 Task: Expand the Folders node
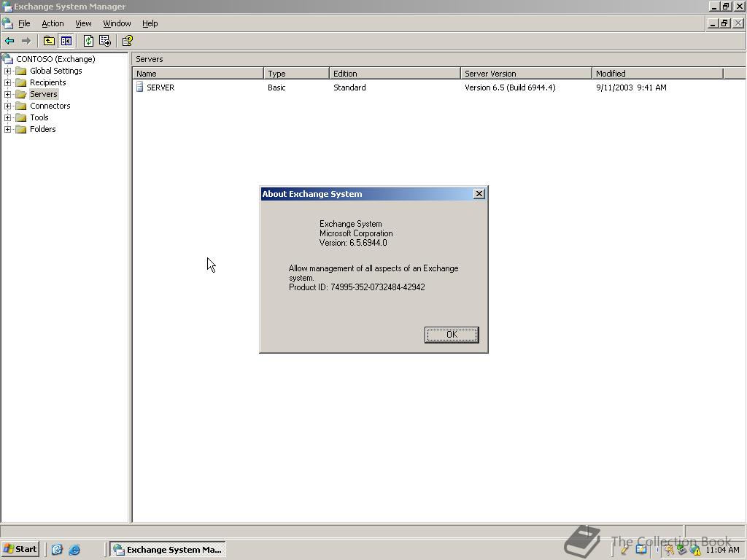coord(7,129)
